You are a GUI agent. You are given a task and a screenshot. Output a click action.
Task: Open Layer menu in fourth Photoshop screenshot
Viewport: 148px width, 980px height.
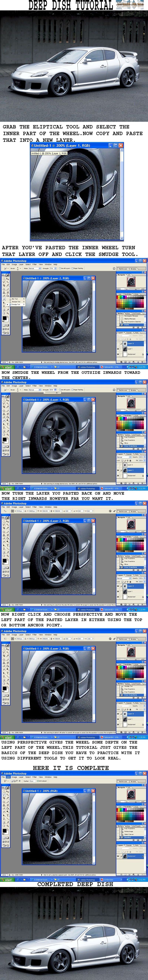tap(21, 635)
